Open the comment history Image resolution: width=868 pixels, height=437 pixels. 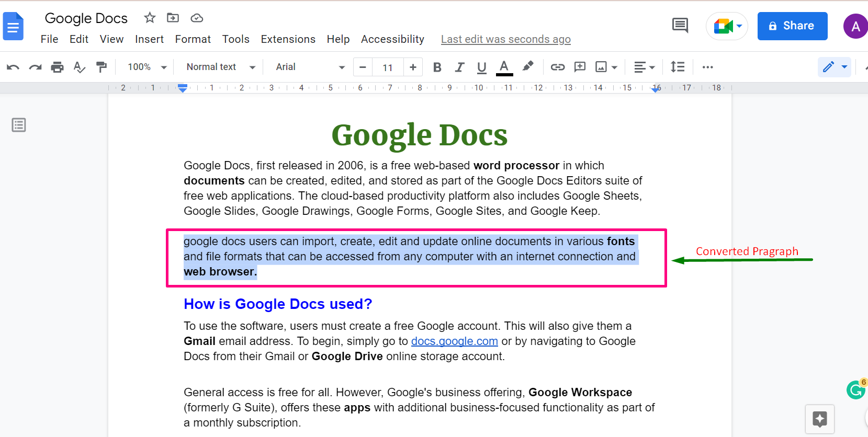[x=680, y=25]
